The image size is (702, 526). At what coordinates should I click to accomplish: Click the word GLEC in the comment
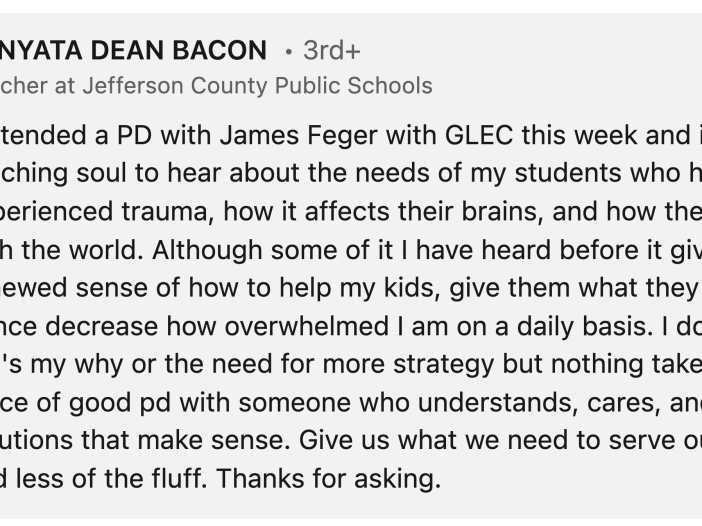[479, 135]
